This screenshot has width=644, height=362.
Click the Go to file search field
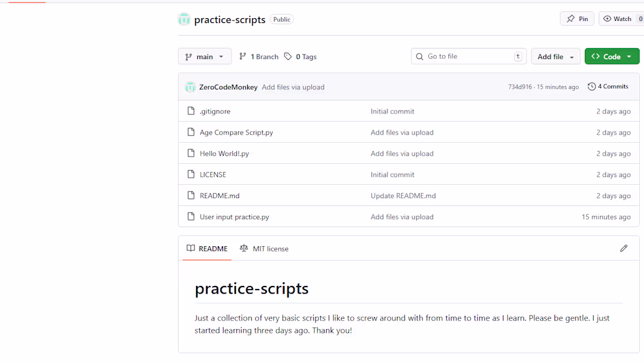[x=468, y=57]
